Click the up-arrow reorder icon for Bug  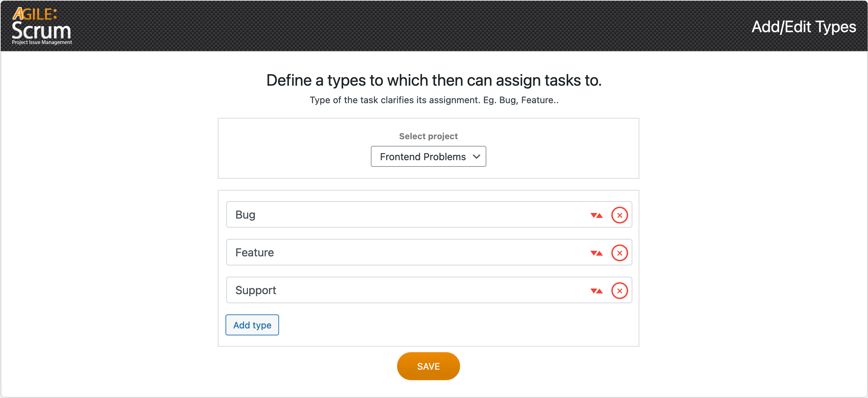[599, 215]
